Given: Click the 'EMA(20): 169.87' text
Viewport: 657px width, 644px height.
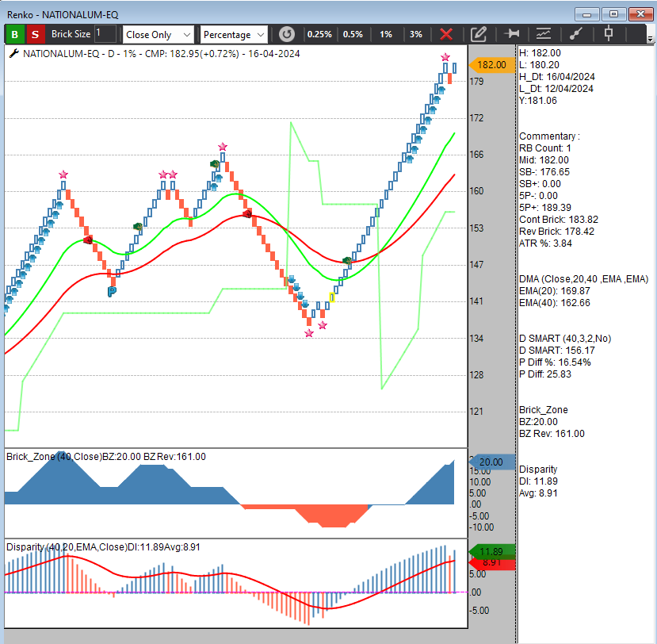Looking at the screenshot, I should coord(554,291).
